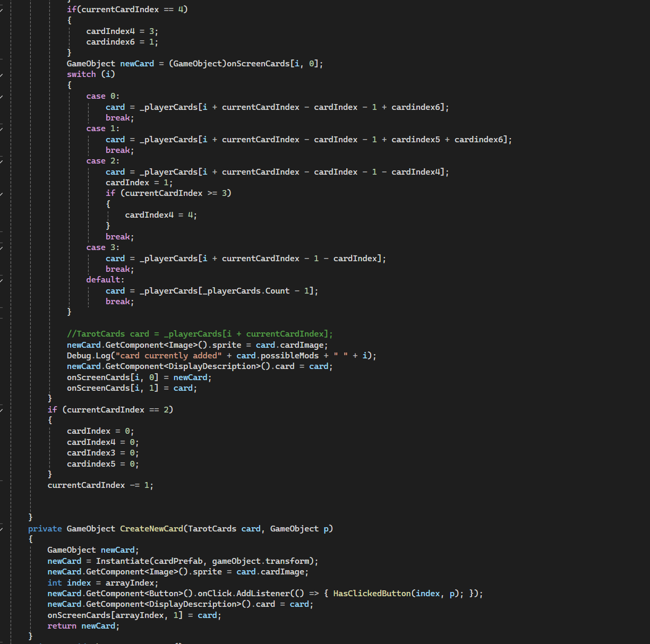Image resolution: width=650 pixels, height=644 pixels.
Task: Fold the case 3 section chevron
Action: click(x=2, y=247)
